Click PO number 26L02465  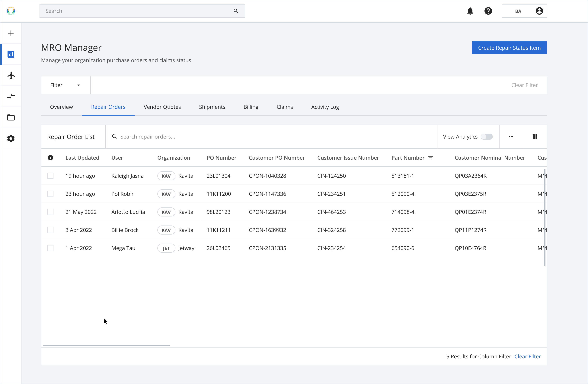coord(218,248)
